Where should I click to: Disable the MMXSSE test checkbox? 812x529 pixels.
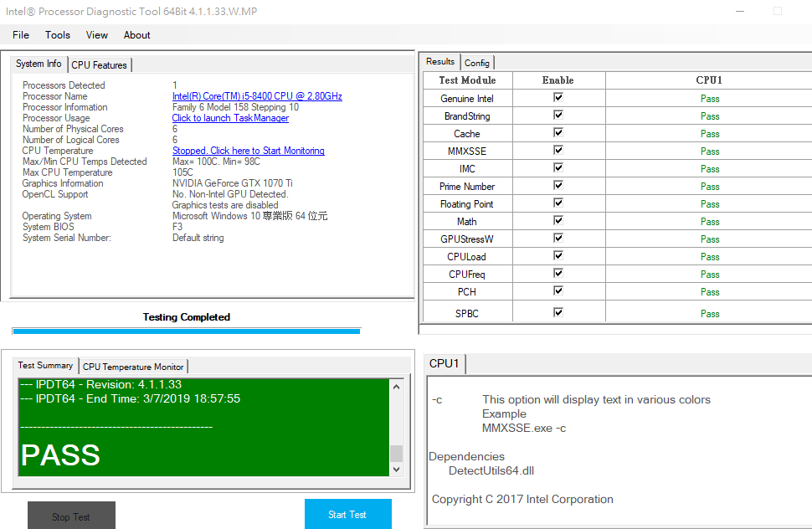[x=558, y=150]
